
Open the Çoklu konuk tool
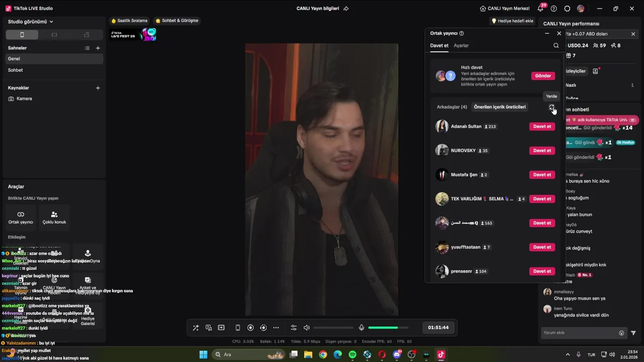[54, 217]
